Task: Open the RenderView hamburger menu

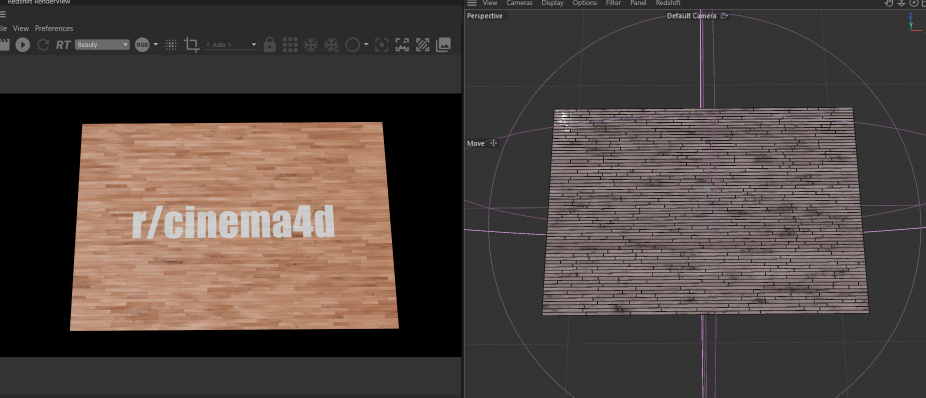Action: tap(2, 14)
